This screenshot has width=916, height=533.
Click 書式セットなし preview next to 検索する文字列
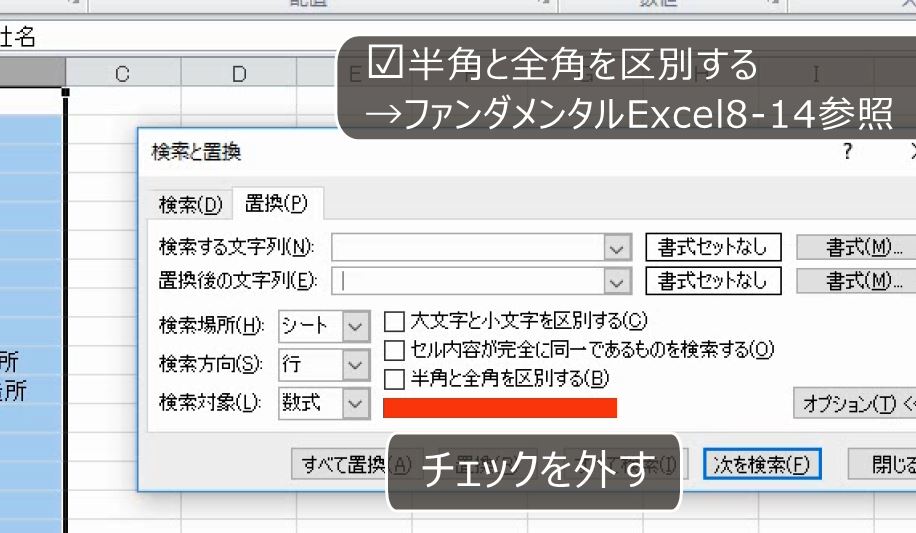click(713, 247)
